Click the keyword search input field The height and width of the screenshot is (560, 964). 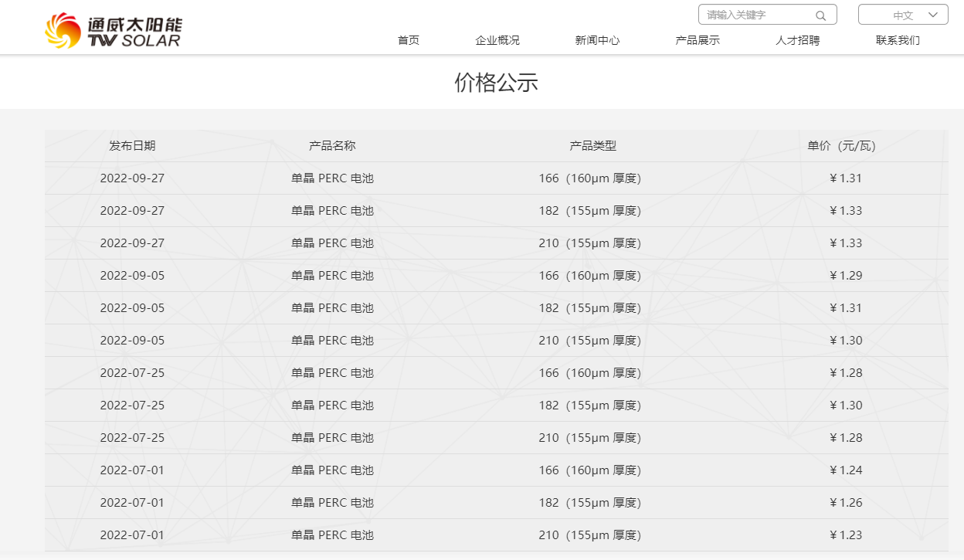point(757,15)
